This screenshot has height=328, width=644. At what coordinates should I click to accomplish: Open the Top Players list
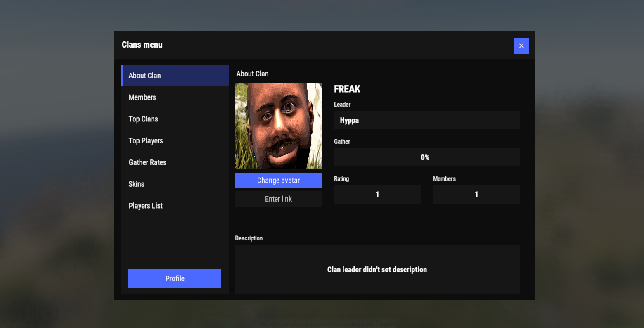pos(175,141)
